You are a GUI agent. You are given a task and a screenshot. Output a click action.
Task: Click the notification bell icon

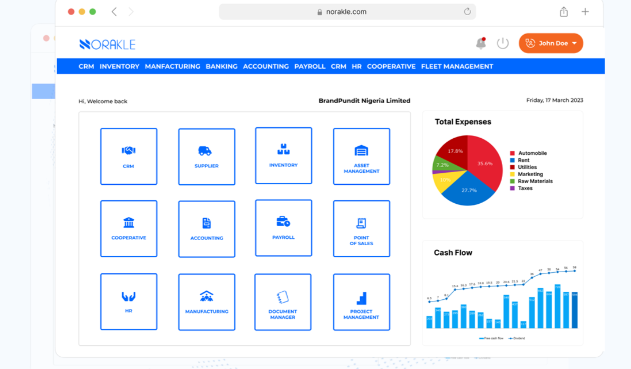[x=481, y=43]
